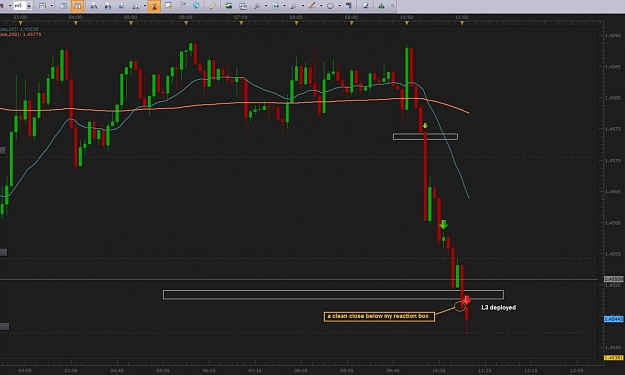Click the blue 1.45445 price tag
The image size is (625, 375).
[x=613, y=319]
